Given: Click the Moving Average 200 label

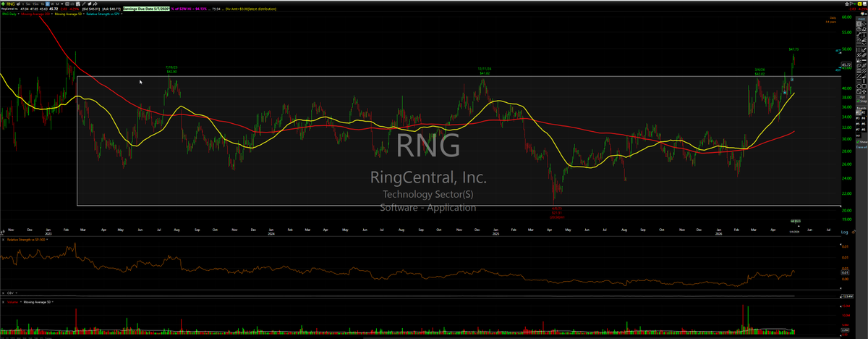Looking at the screenshot, I should (x=35, y=14).
